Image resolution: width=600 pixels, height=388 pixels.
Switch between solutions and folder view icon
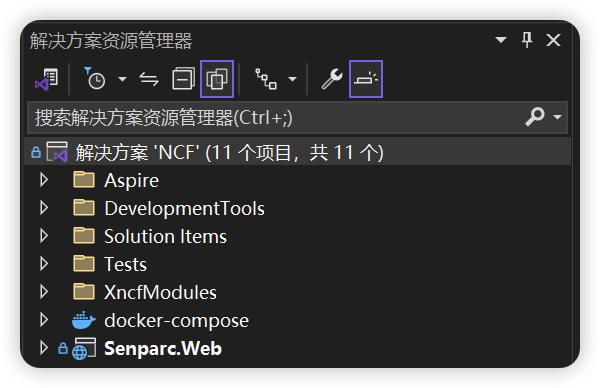47,79
